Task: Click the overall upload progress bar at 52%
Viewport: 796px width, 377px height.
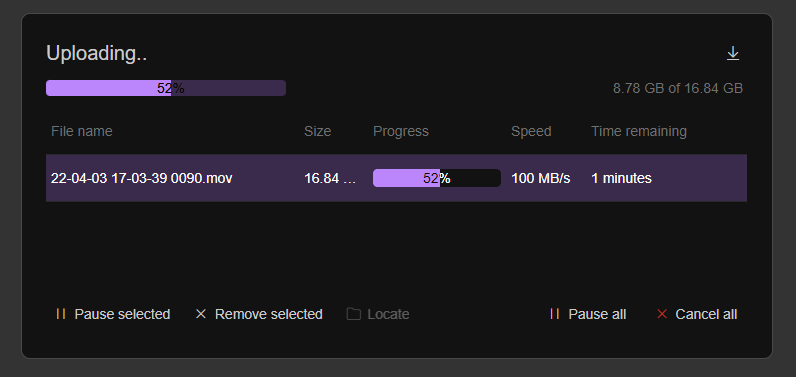Action: (166, 88)
